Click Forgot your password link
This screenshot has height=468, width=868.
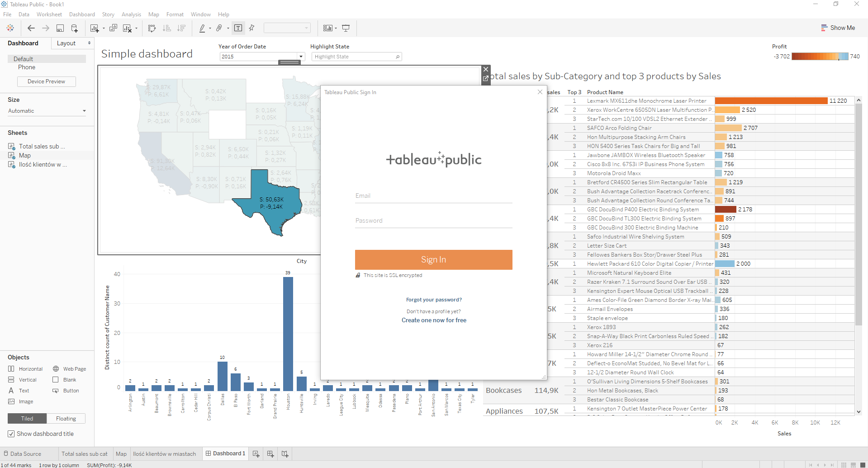pos(434,300)
